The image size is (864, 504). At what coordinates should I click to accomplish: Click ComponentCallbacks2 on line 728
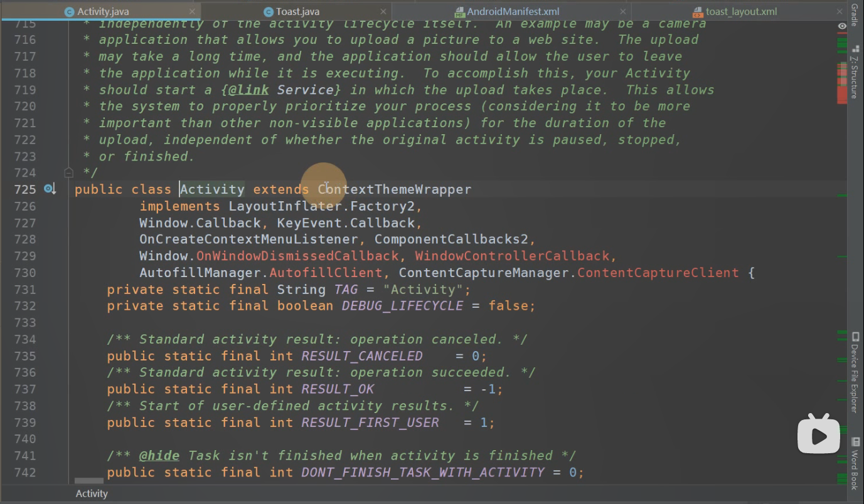tap(452, 239)
